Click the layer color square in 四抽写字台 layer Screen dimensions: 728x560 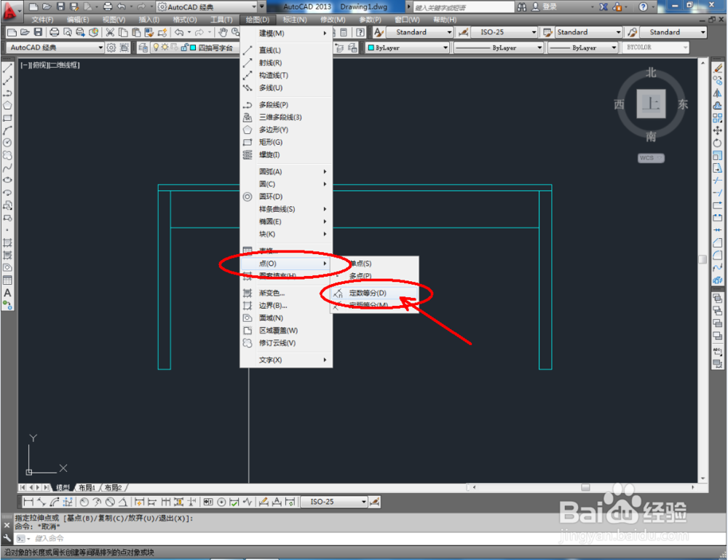(x=193, y=47)
